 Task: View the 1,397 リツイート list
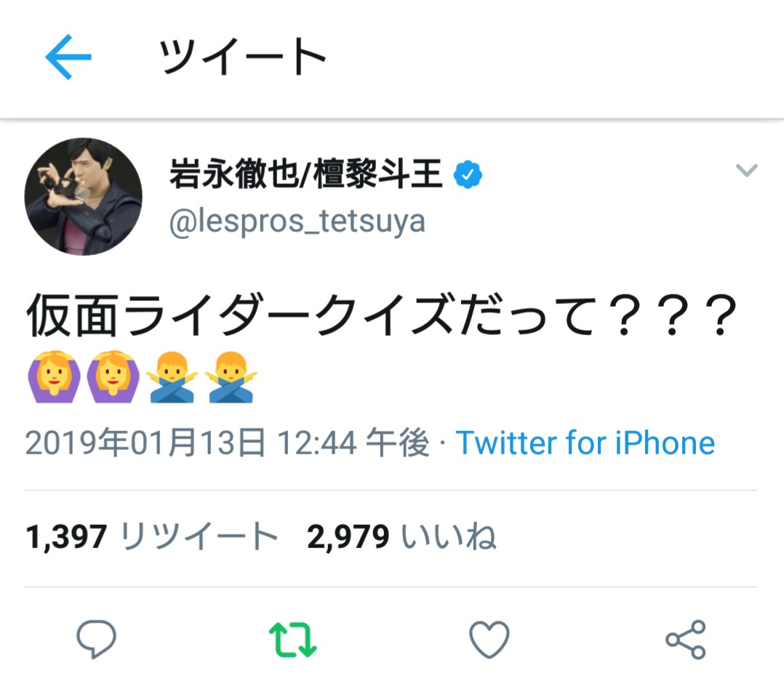pos(152,537)
